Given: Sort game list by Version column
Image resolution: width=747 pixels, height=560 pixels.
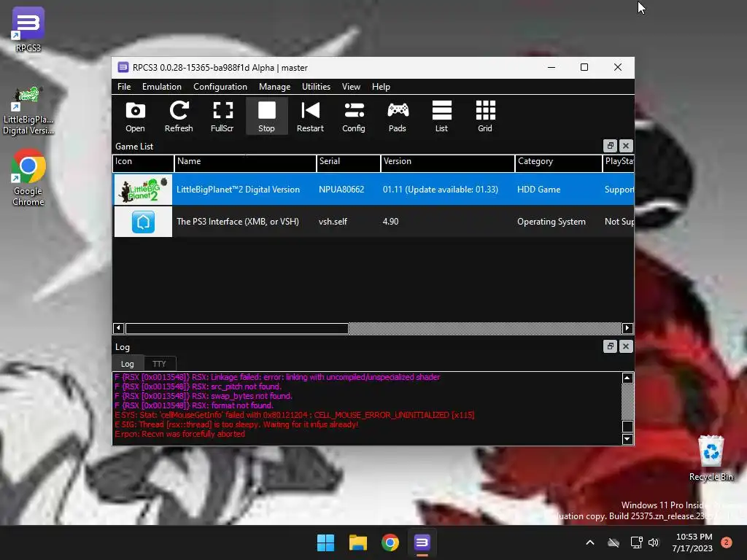Looking at the screenshot, I should point(447,162).
